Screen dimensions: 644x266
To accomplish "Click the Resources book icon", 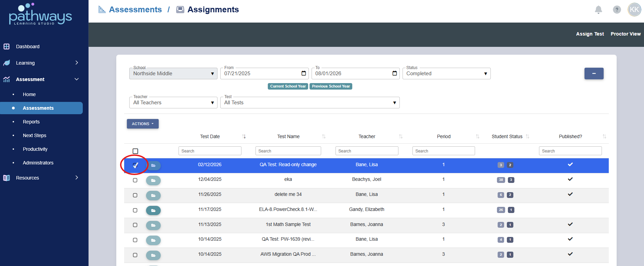I will point(6,178).
